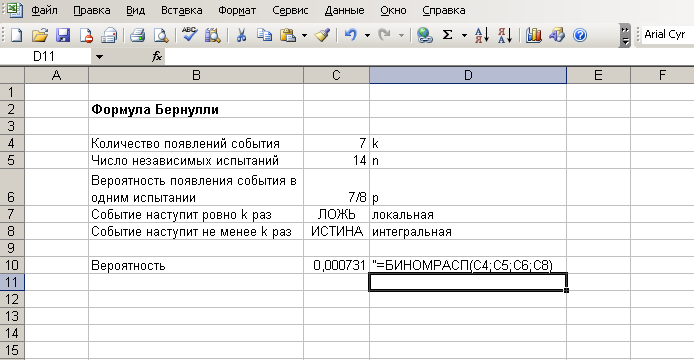The image size is (694, 360).
Task: Expand the Paste options dropdown arrow
Action: (x=304, y=35)
